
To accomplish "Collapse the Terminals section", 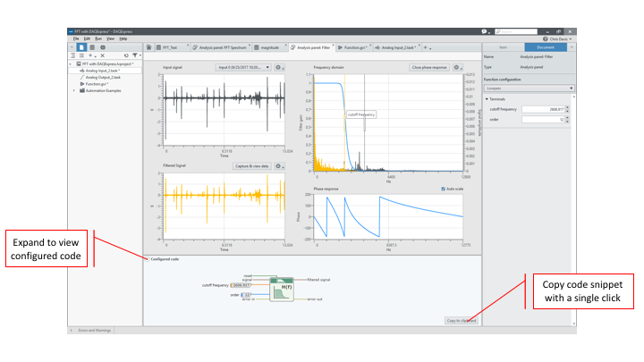I will [x=487, y=98].
